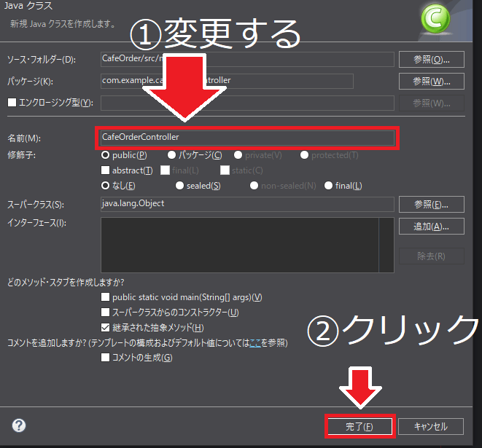
Task: Select the public modifier radio button
Action: coord(106,155)
